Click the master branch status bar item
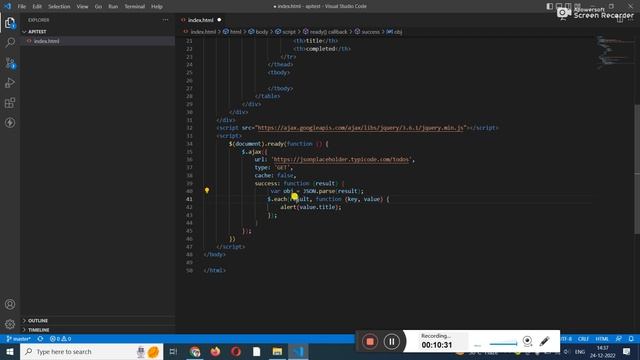This screenshot has width=640, height=360. [18, 339]
